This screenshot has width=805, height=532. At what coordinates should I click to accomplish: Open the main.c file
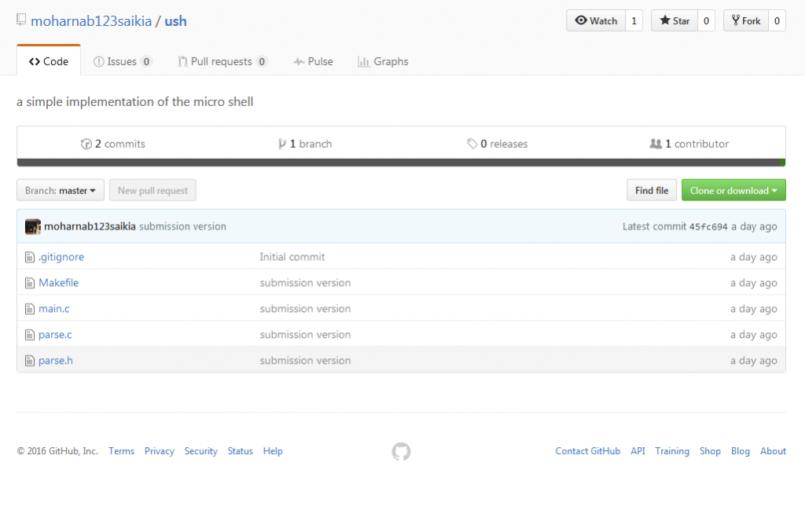tap(54, 308)
